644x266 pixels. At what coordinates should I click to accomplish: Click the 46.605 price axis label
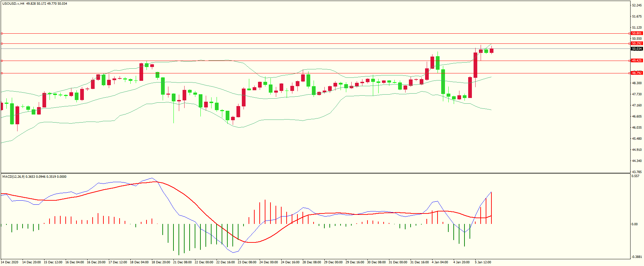pyautogui.click(x=637, y=117)
